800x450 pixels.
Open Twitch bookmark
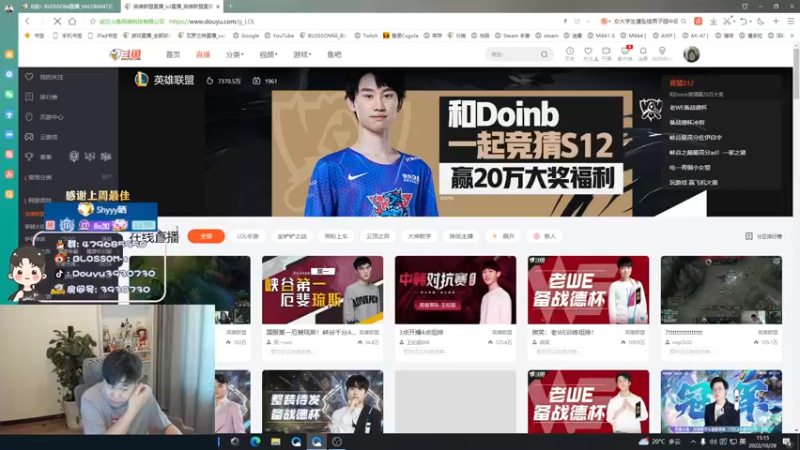point(366,36)
